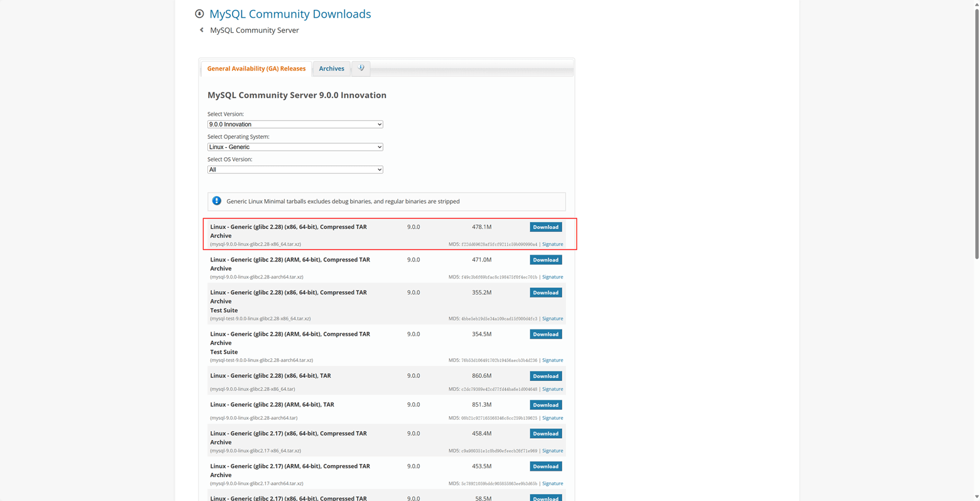This screenshot has width=980, height=501.
Task: Go to MySQL Community Server link
Action: coord(255,30)
